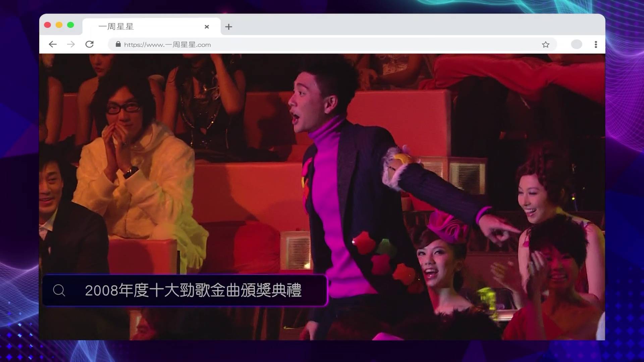The width and height of the screenshot is (644, 362).
Task: Click the 2008年度十大勁歌金曲頒獎典禮 search text
Action: tap(193, 290)
